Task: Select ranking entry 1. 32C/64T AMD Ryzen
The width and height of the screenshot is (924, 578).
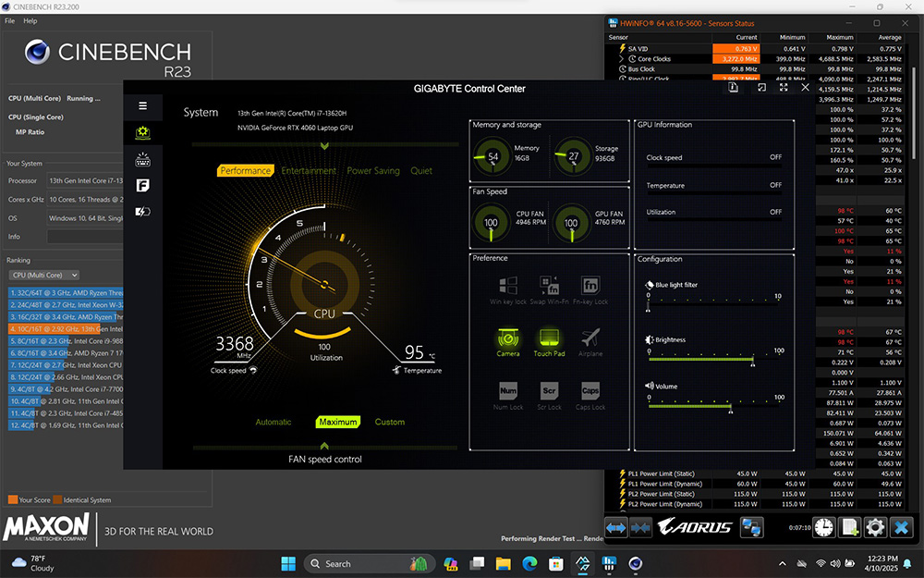Action: [x=66, y=292]
